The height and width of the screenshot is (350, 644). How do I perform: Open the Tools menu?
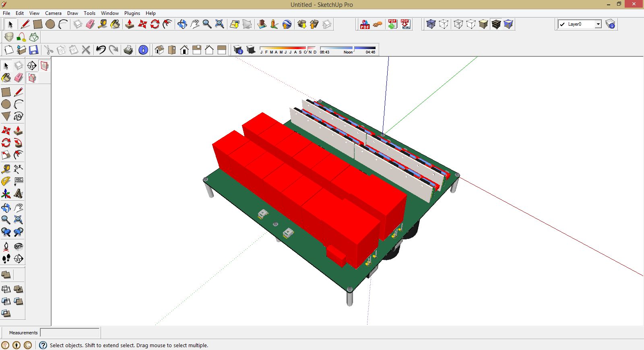(x=89, y=13)
